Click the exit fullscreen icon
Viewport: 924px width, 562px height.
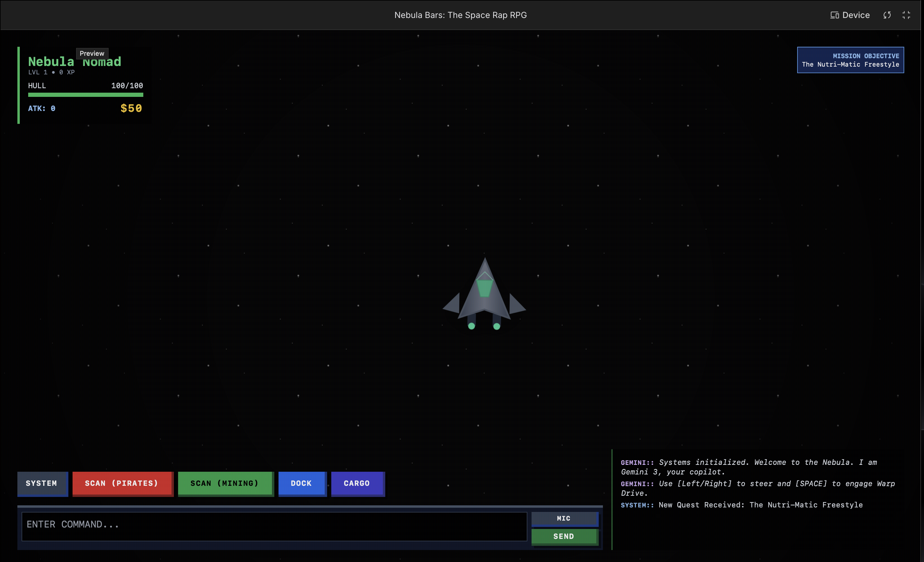pyautogui.click(x=906, y=15)
